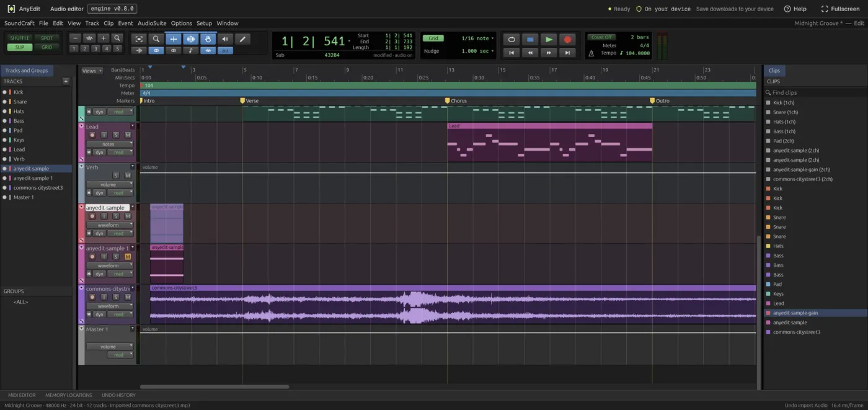This screenshot has height=410, width=868.
Task: Click the Outro marker
Action: pyautogui.click(x=660, y=100)
